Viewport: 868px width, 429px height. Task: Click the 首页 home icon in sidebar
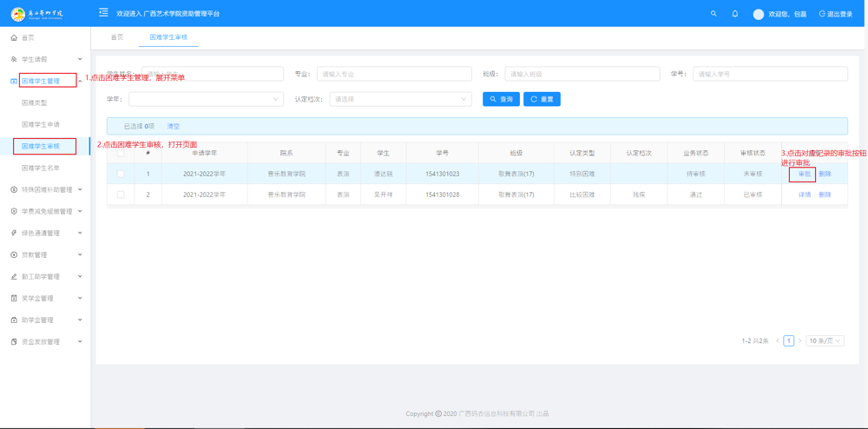pos(14,37)
